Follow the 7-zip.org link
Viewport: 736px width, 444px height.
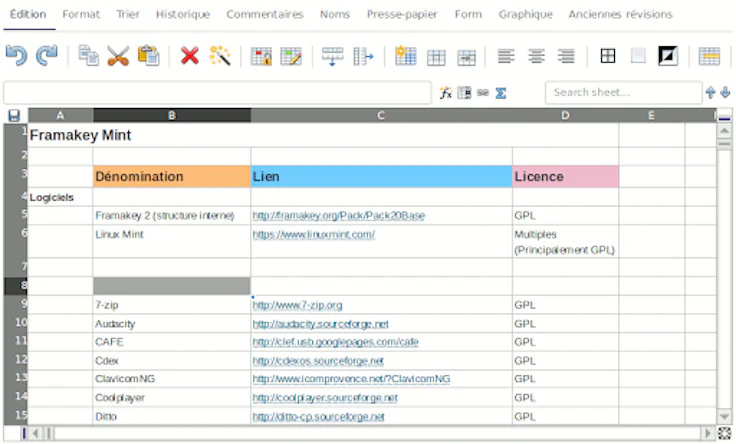click(297, 305)
